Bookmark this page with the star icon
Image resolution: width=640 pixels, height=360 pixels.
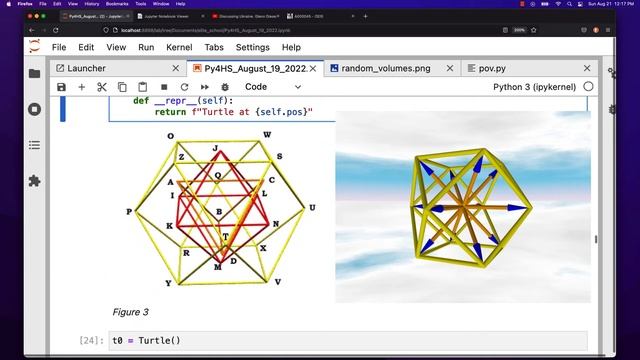pyautogui.click(x=533, y=30)
